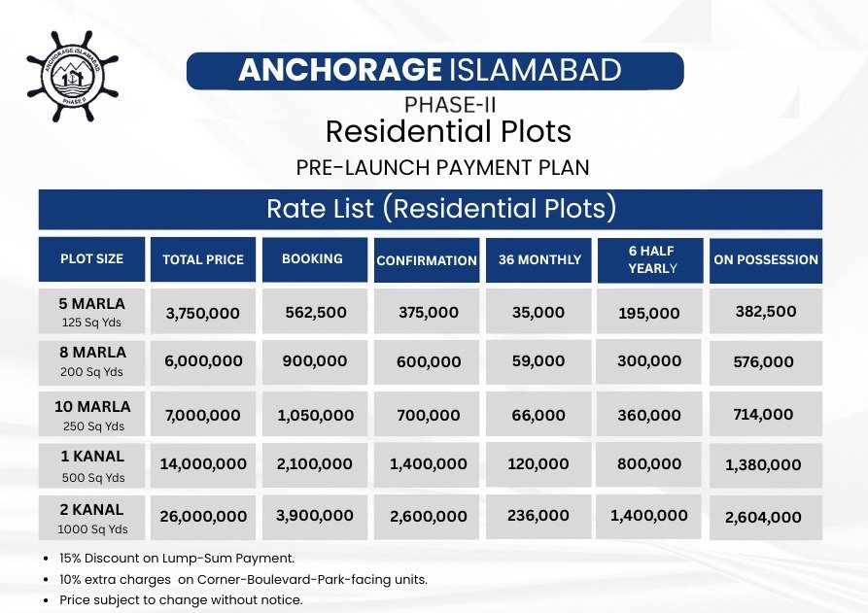Click the PLOT SIZE column header
This screenshot has width=868, height=613.
(x=92, y=259)
